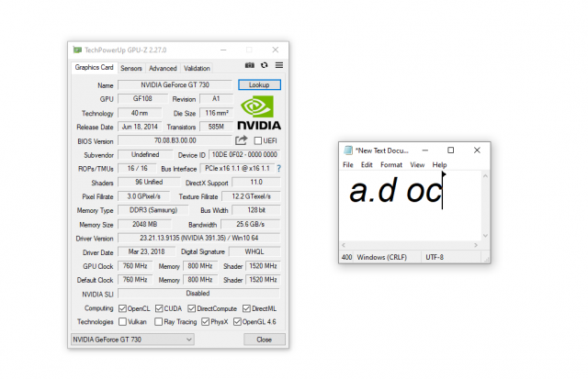Click the GPU-Z Close button

point(265,340)
